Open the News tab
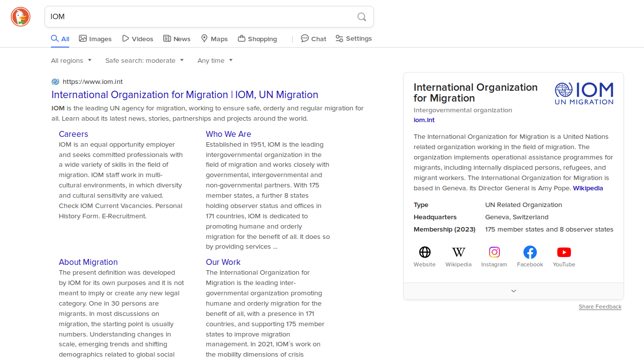The height and width of the screenshot is (362, 644). tap(177, 39)
